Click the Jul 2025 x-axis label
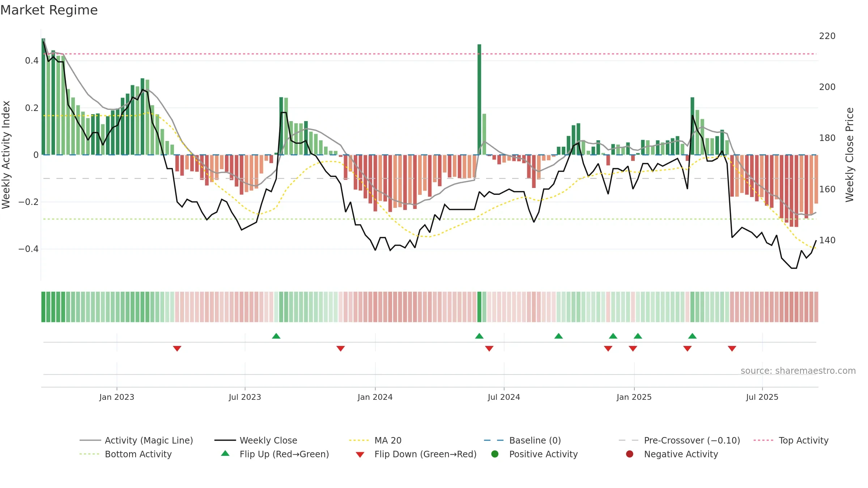The image size is (868, 488). pyautogui.click(x=762, y=397)
